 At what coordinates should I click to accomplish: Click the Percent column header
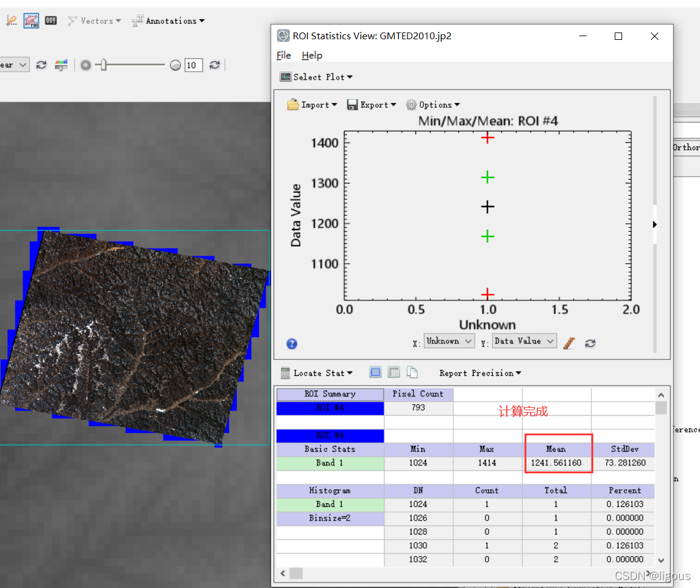pyautogui.click(x=625, y=491)
